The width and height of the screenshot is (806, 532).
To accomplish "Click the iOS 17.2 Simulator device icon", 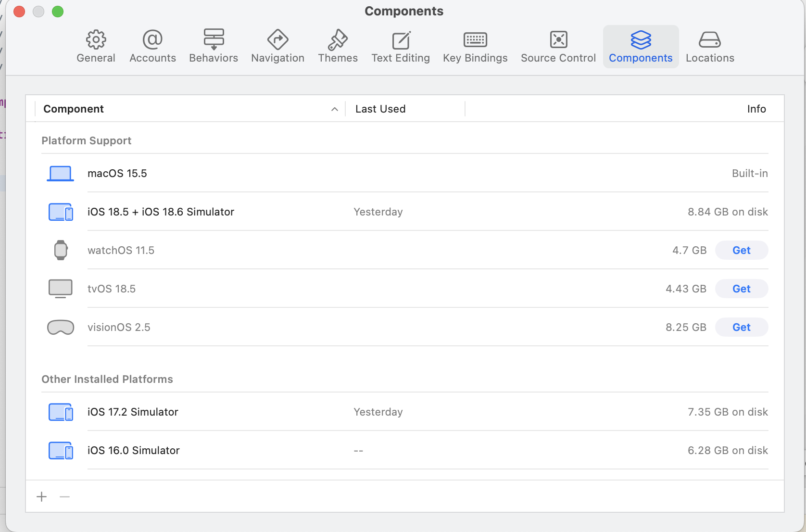I will point(61,412).
